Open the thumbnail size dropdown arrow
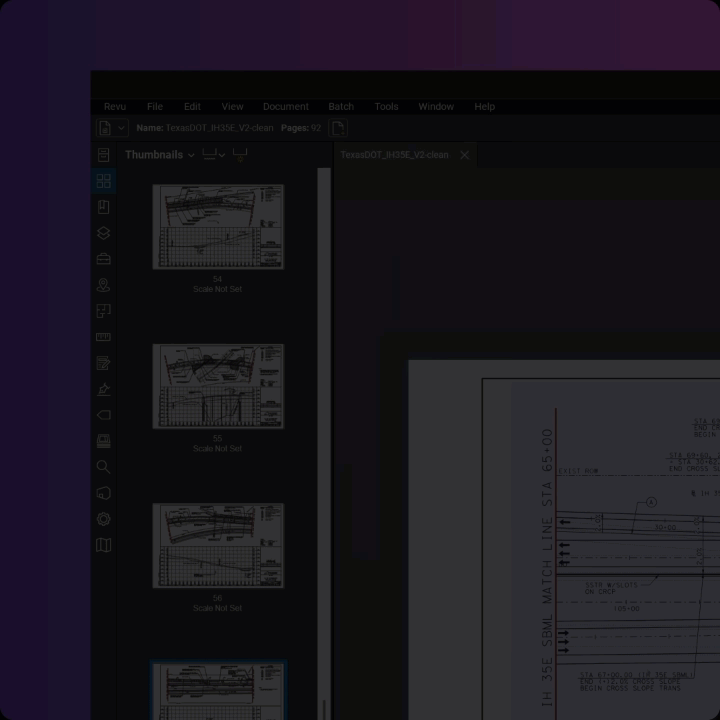The width and height of the screenshot is (720, 720). (x=222, y=155)
